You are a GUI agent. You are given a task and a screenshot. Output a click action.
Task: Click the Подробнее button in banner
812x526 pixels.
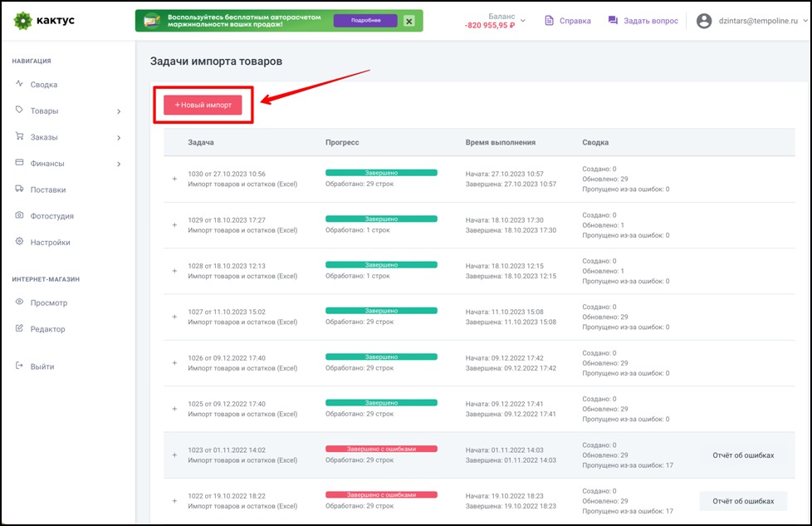pyautogui.click(x=365, y=21)
